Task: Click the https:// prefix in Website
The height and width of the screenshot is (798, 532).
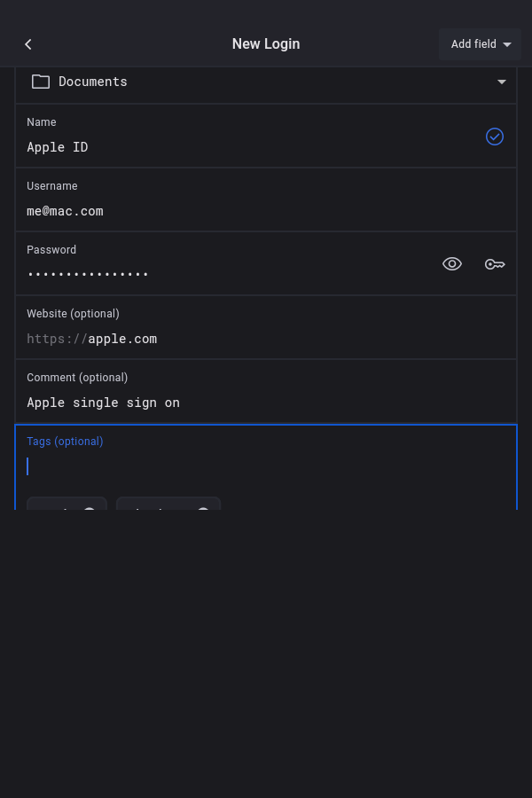Action: tap(57, 339)
